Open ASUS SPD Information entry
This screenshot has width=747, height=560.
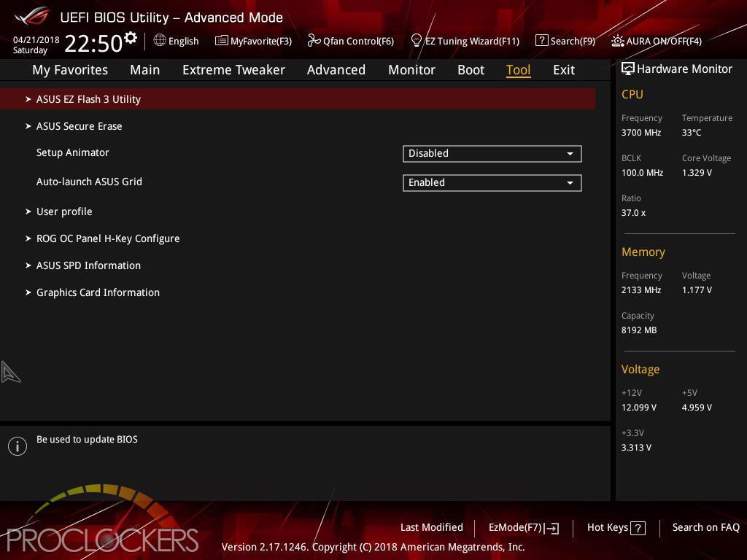click(x=88, y=265)
